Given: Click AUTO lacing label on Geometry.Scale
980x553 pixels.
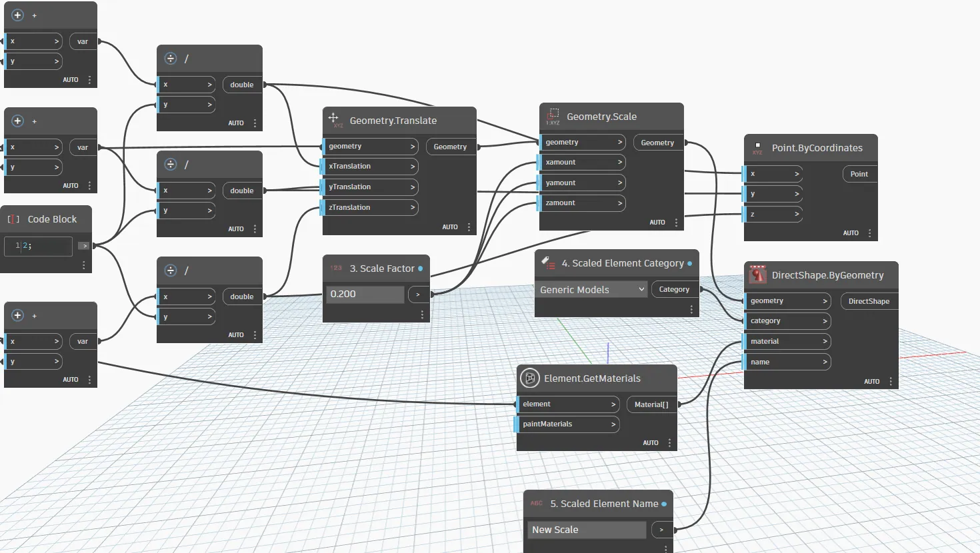Looking at the screenshot, I should click(x=657, y=223).
